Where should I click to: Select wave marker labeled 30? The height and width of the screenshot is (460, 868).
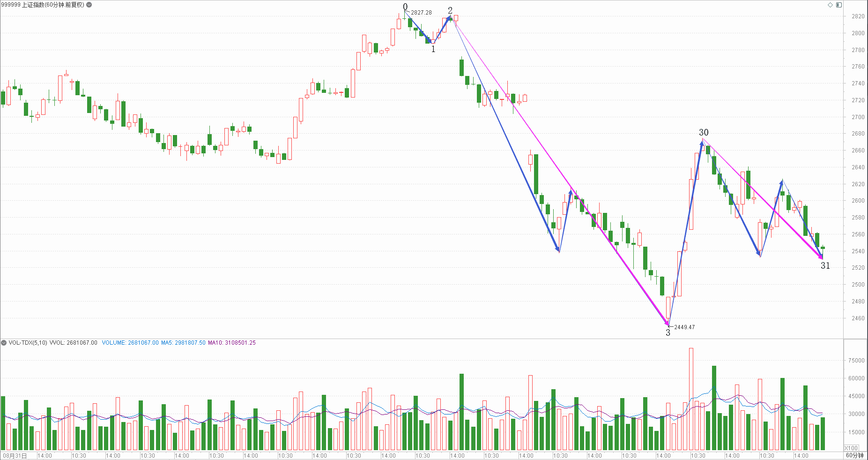pos(704,133)
